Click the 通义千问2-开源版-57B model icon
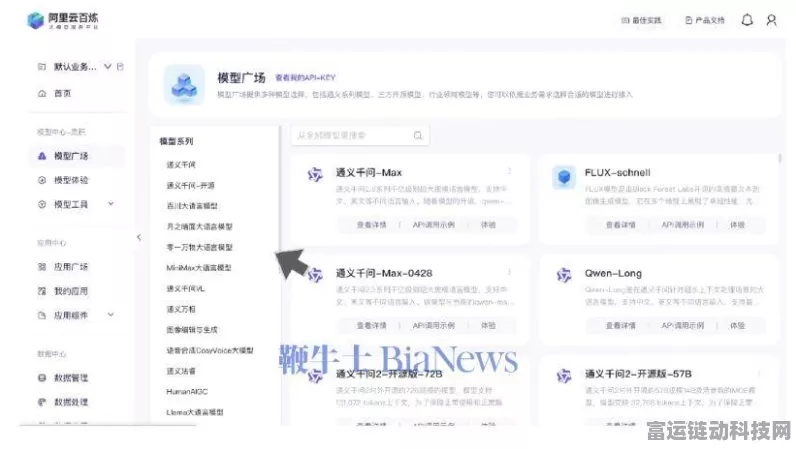 click(564, 376)
